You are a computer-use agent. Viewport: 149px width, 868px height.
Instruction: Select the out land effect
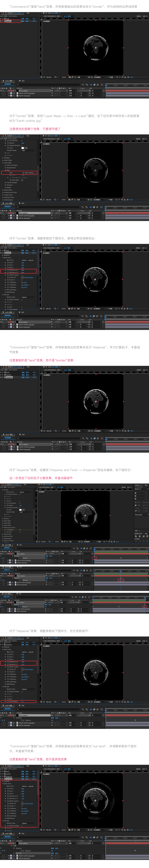point(9,779)
